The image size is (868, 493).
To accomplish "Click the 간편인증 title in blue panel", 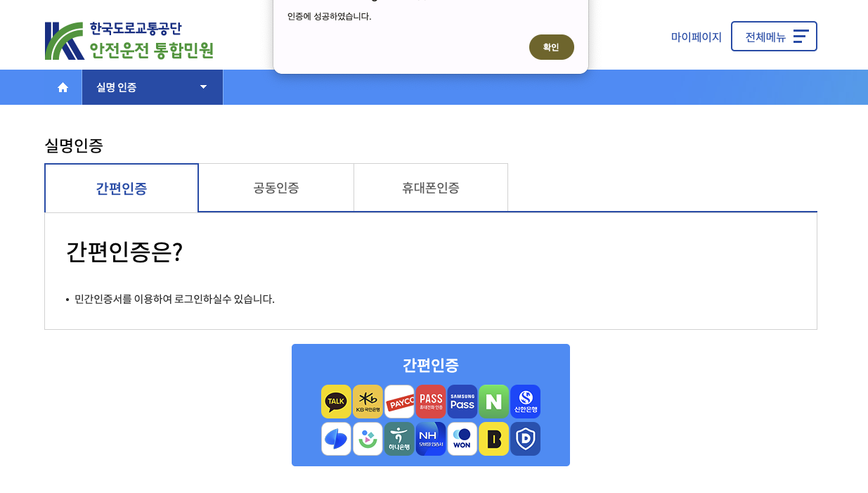I will 431,365.
